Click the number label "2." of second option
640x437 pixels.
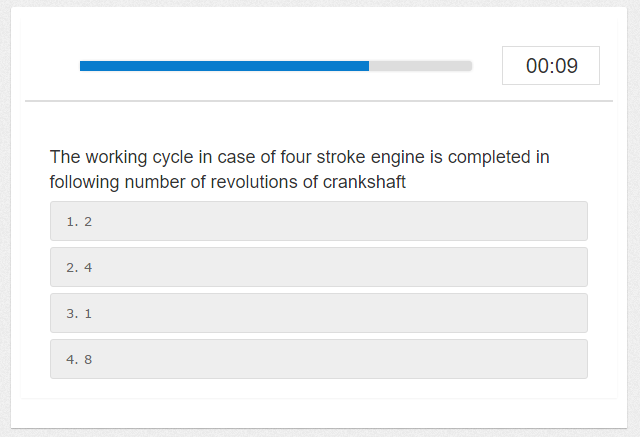coord(71,267)
